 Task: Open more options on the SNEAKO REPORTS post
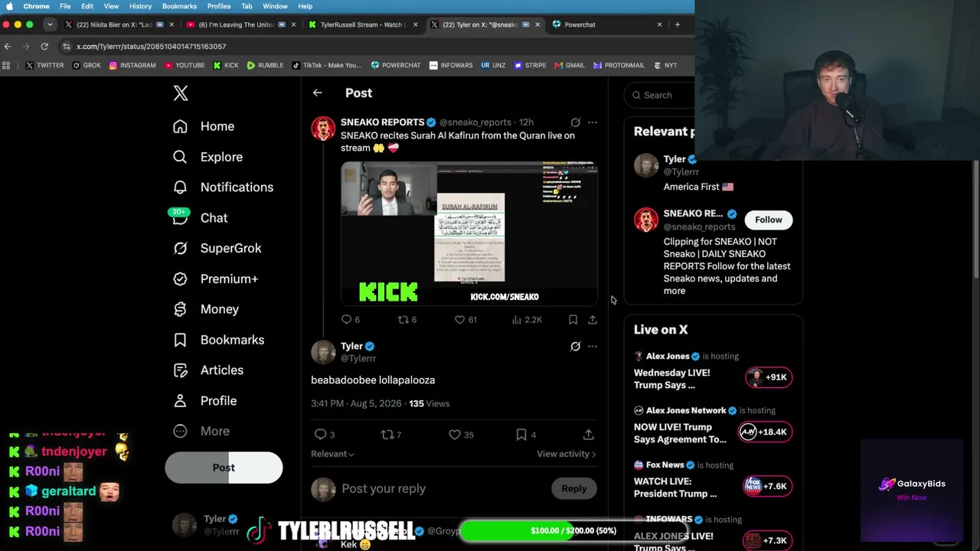coord(592,122)
